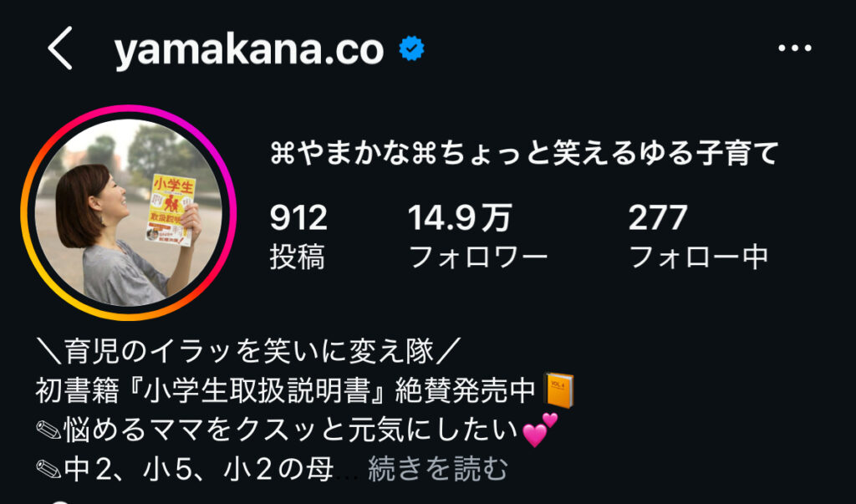Click the display name やまかな ちょっと笑えるゆる子育て

pos(524,154)
